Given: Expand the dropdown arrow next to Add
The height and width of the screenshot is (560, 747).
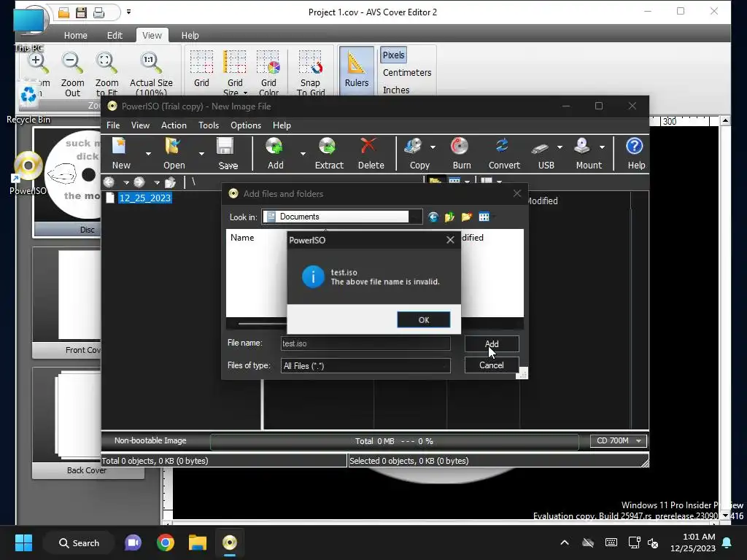Looking at the screenshot, I should click(x=303, y=153).
